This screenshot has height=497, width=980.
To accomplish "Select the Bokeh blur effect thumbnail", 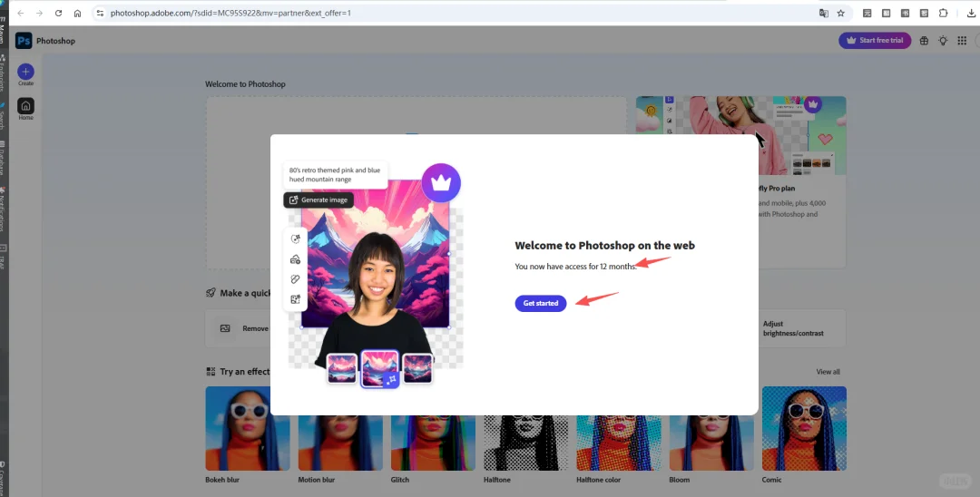I will tap(248, 428).
